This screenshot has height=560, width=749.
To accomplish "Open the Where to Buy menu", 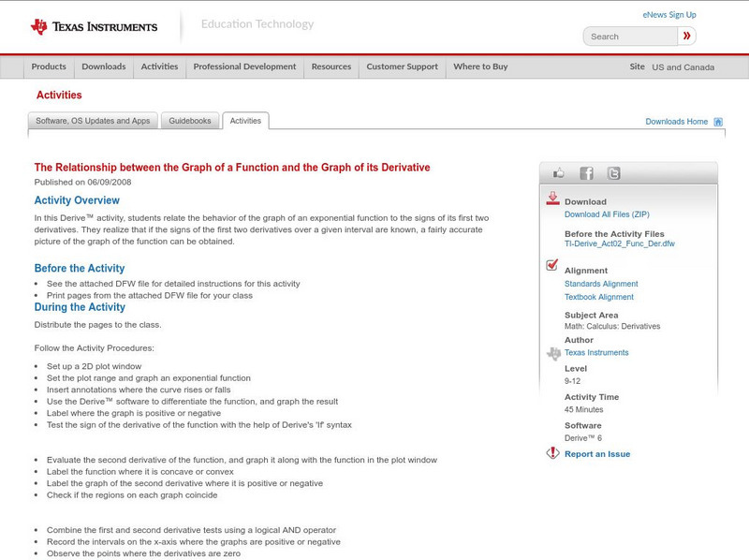I will (x=480, y=66).
